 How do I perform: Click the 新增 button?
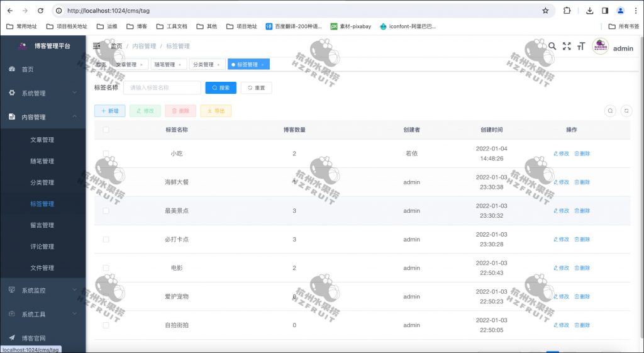click(109, 111)
